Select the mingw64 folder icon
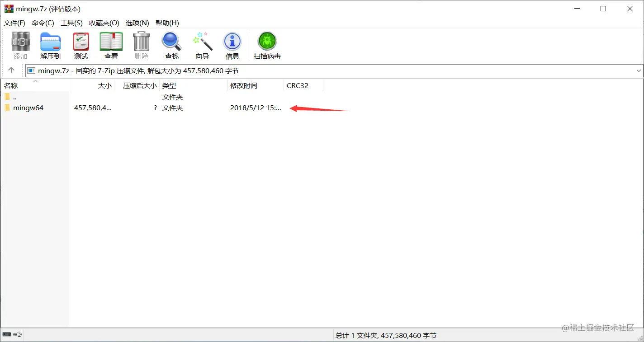This screenshot has width=644, height=342. [7, 108]
